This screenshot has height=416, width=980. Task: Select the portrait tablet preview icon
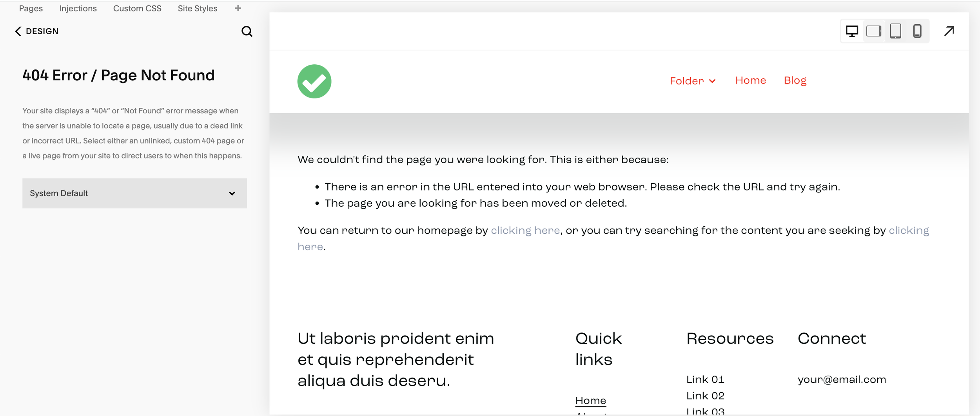click(895, 31)
